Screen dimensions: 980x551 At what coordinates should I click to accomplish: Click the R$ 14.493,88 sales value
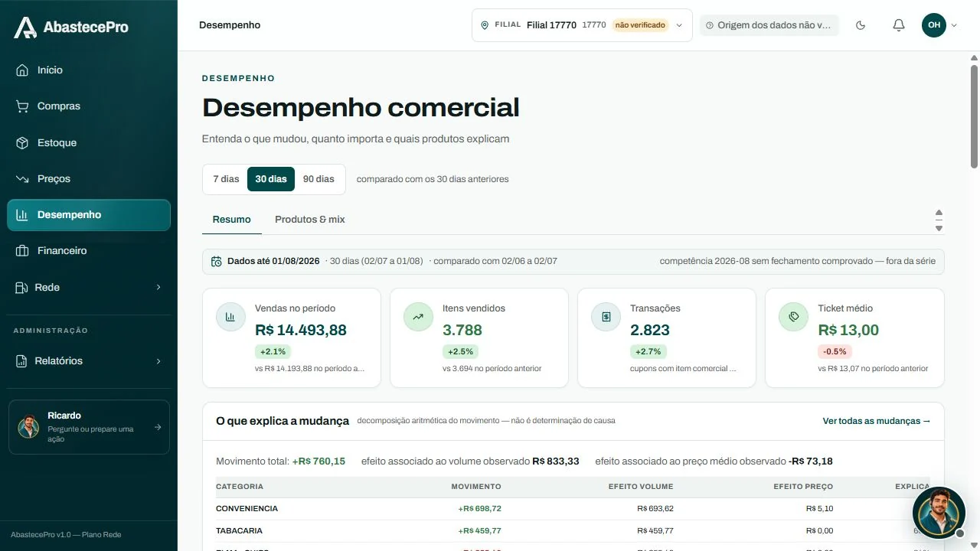(x=301, y=331)
